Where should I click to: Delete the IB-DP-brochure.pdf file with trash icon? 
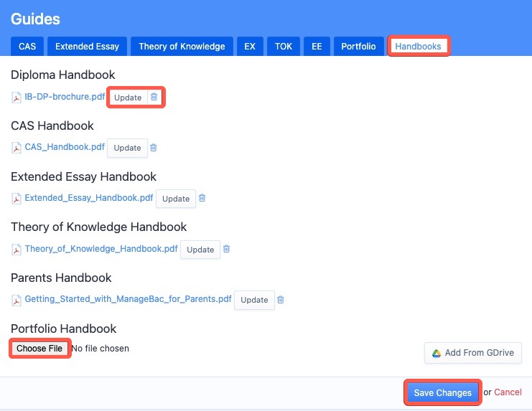(154, 97)
